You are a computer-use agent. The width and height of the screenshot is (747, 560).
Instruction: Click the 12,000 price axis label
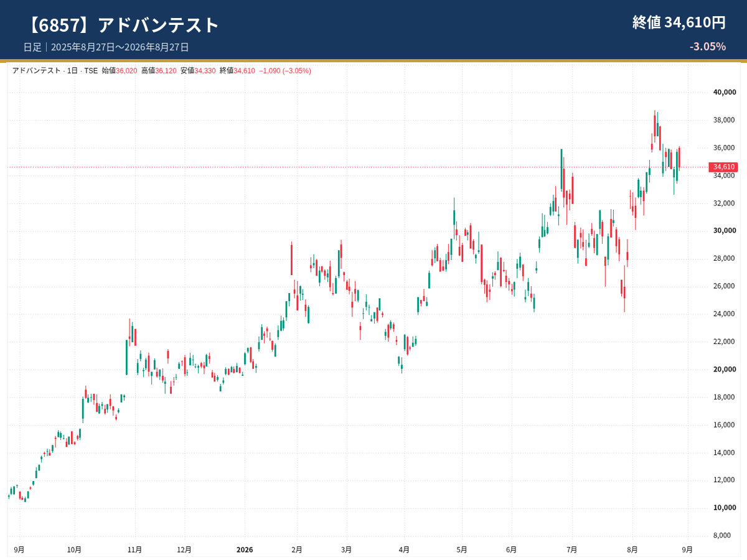[x=725, y=480]
